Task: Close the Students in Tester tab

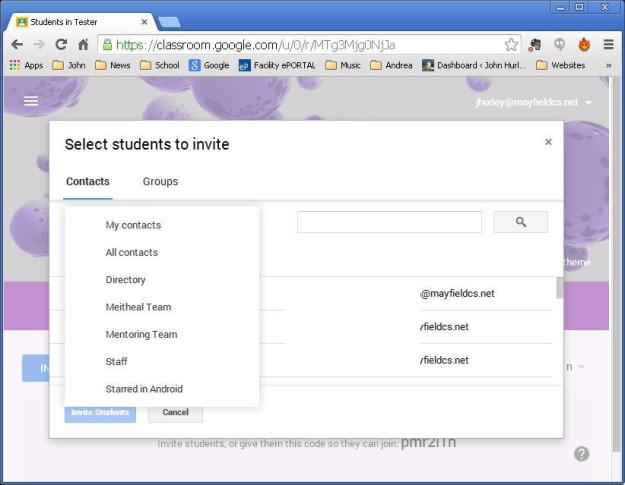Action: [144, 22]
